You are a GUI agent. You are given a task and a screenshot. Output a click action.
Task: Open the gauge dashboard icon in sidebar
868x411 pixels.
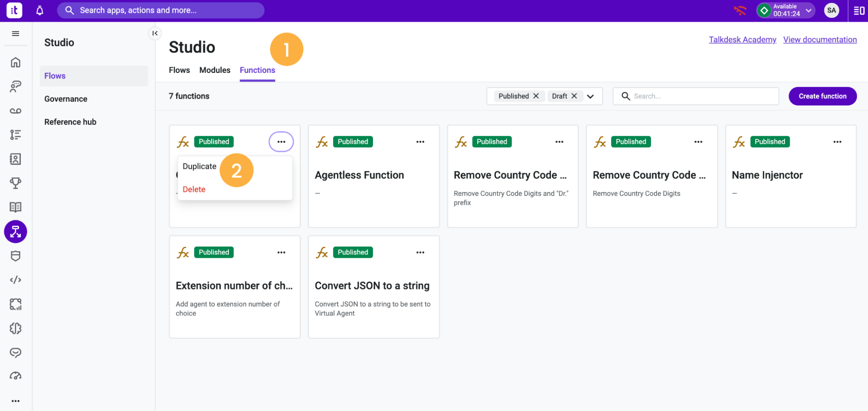[16, 376]
